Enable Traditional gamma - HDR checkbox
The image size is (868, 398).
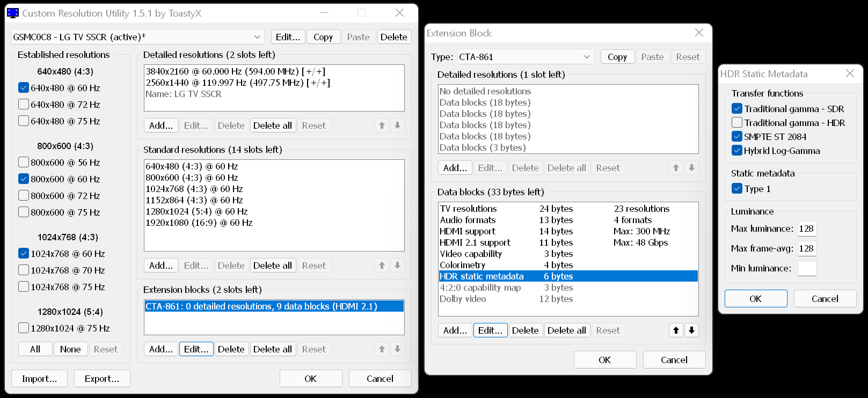point(737,123)
